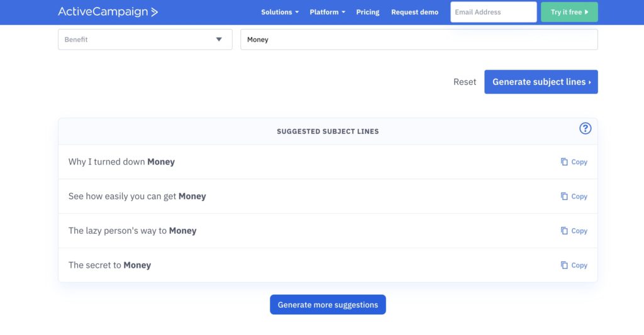Copy the "lazy person's way to Money" line
The image size is (644, 335).
(x=574, y=231)
